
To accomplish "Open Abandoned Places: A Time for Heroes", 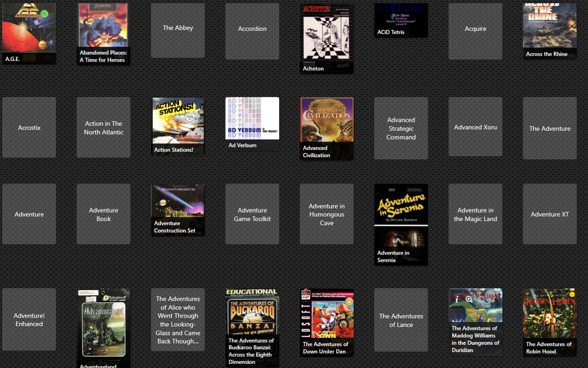I will point(103,34).
